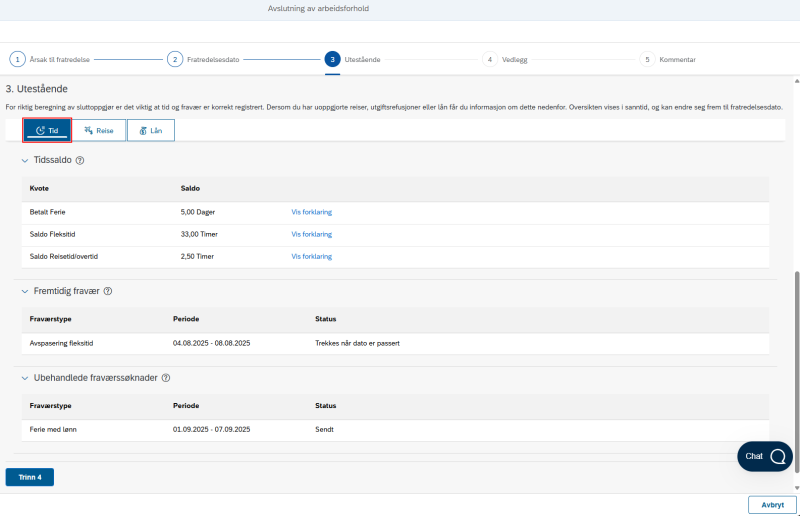
Task: Open help icon next to Tidssaldo
Action: coord(80,160)
